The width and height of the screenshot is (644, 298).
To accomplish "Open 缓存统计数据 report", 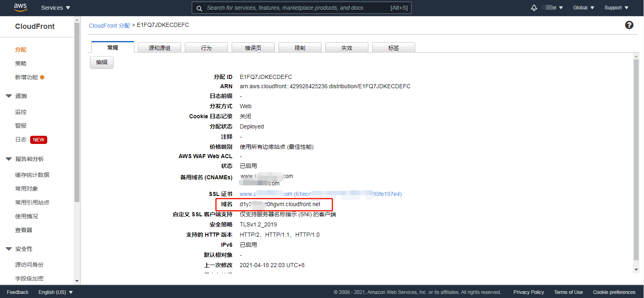I will click(32, 175).
